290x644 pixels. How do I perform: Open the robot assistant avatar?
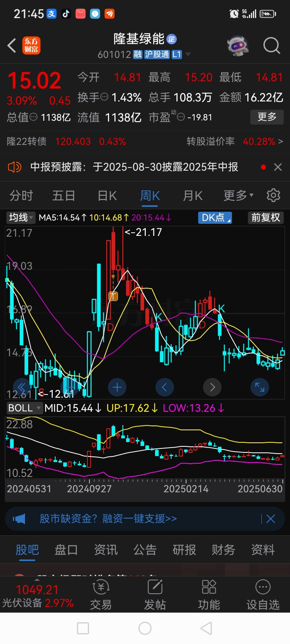click(238, 45)
